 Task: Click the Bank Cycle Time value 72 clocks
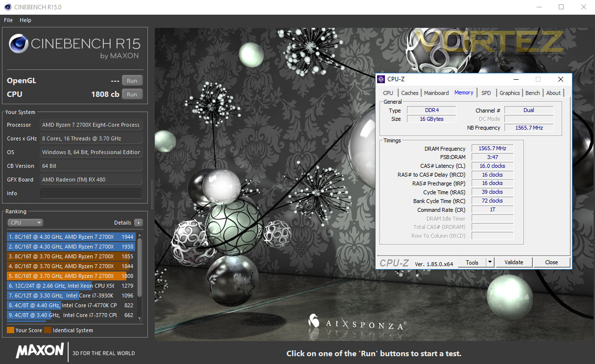(492, 201)
